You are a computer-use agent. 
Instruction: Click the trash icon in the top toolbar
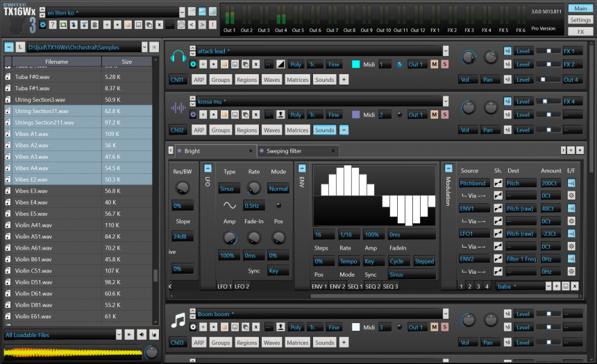[x=94, y=24]
